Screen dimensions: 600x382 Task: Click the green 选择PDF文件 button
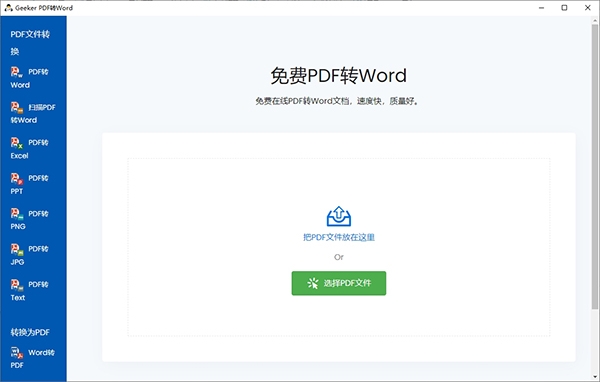[339, 283]
